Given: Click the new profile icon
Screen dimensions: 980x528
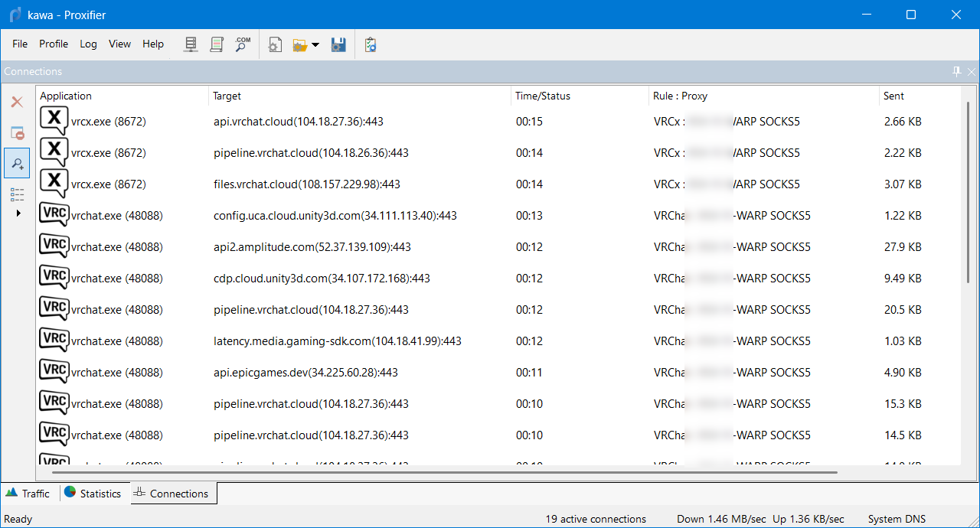Looking at the screenshot, I should click(x=275, y=45).
